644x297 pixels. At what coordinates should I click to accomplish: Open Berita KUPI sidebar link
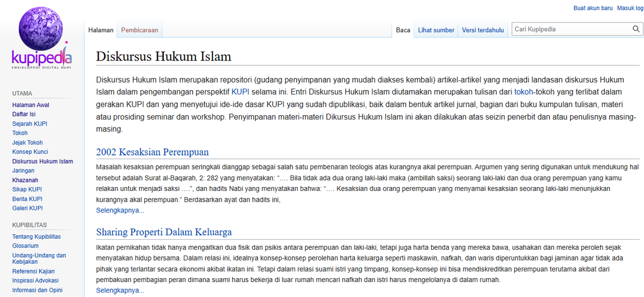pyautogui.click(x=27, y=199)
